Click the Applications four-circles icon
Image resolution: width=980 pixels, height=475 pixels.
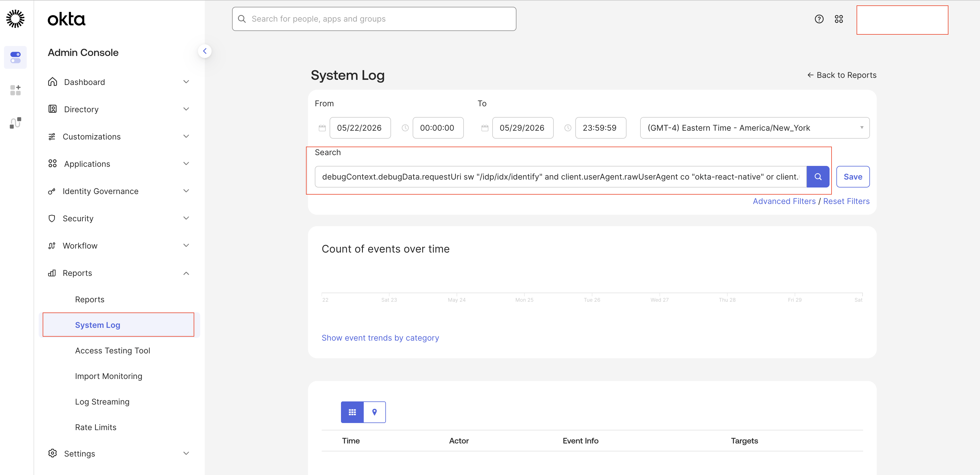pyautogui.click(x=53, y=164)
